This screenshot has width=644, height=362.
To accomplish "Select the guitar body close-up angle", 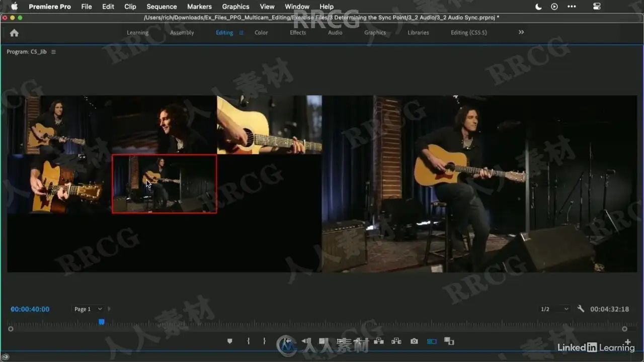I will 269,125.
